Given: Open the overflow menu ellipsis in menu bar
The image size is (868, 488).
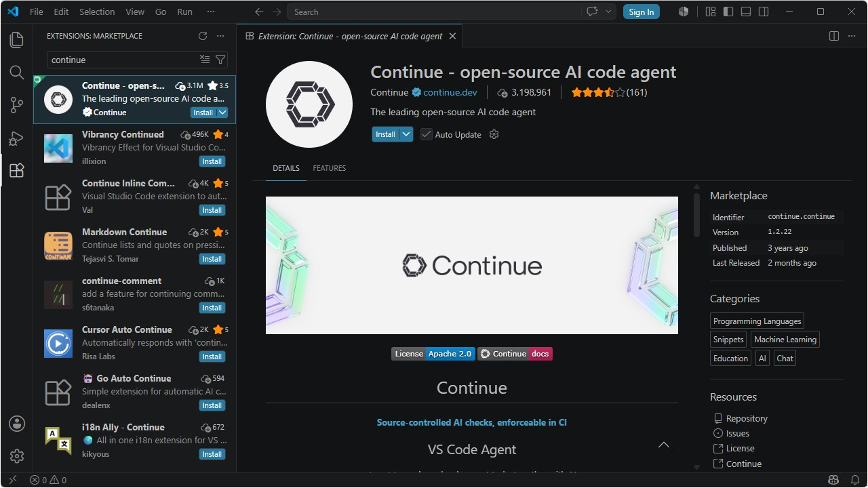Looking at the screenshot, I should point(211,12).
